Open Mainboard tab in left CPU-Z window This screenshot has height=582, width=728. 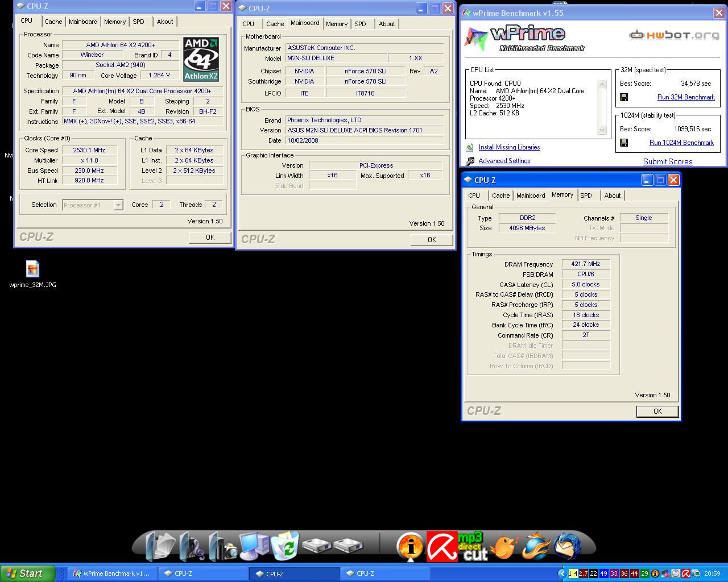pos(83,22)
